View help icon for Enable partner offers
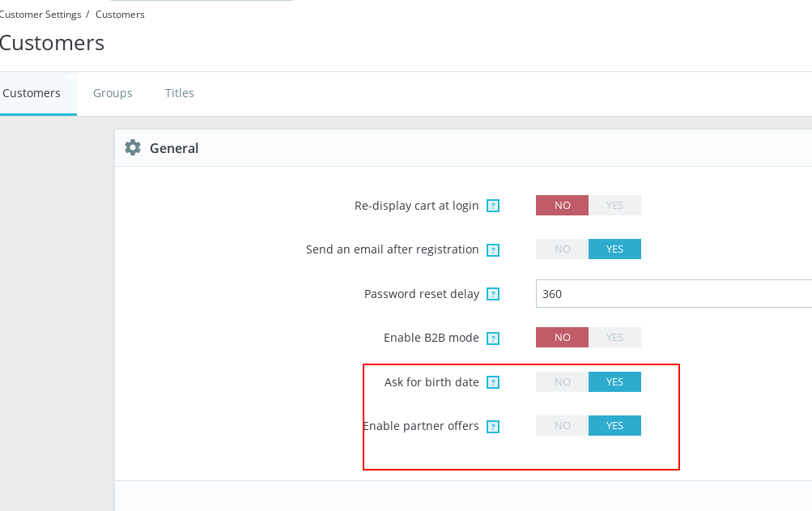Image resolution: width=812 pixels, height=511 pixels. pyautogui.click(x=493, y=427)
